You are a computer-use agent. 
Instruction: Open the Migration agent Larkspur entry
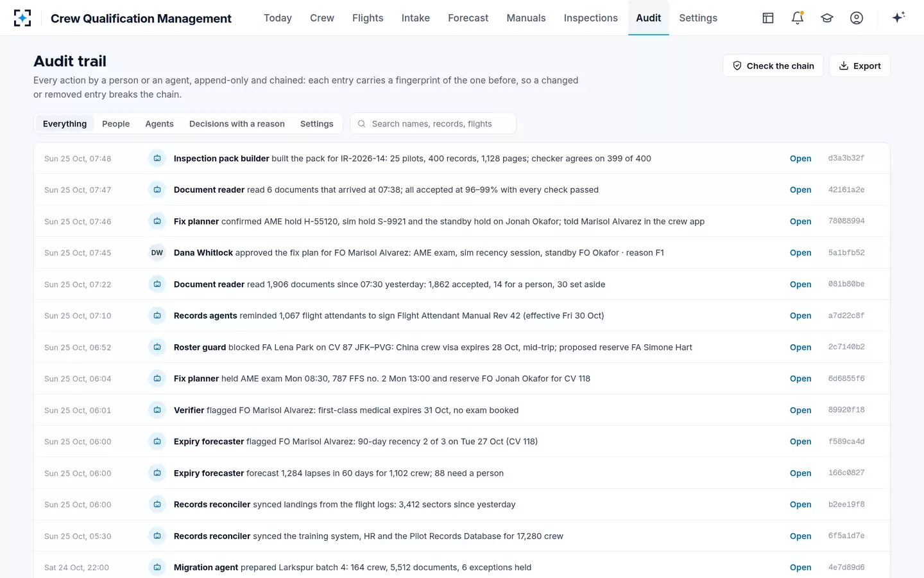[x=801, y=567]
